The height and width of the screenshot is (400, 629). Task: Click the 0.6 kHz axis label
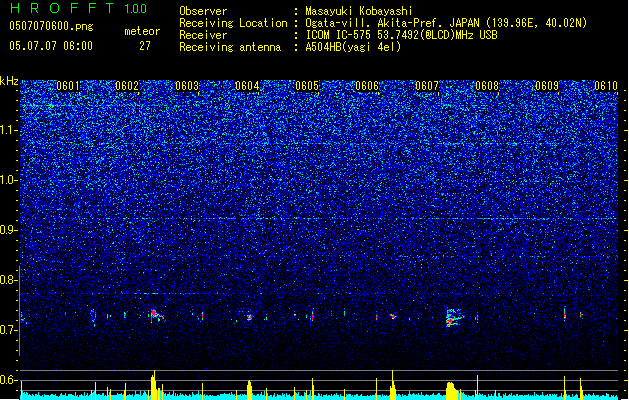pos(9,380)
